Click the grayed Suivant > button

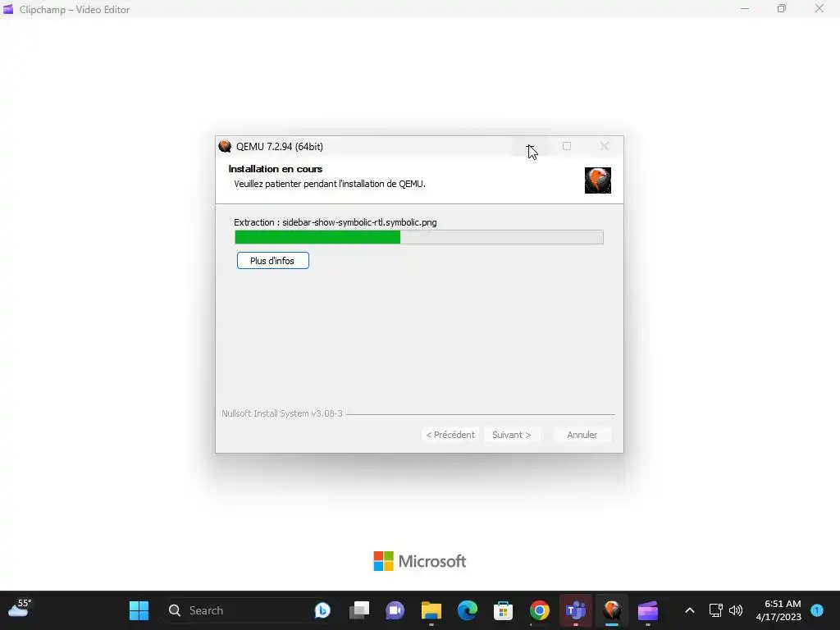coord(512,435)
